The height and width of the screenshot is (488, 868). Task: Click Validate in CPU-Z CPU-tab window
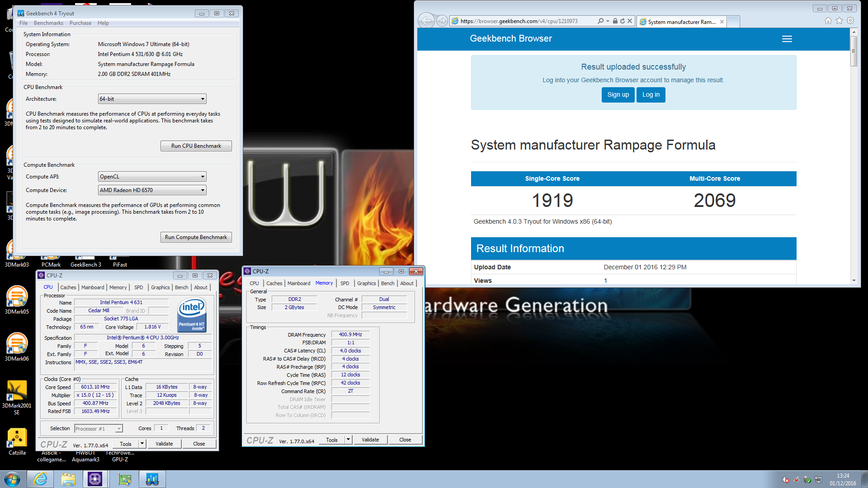tap(165, 444)
